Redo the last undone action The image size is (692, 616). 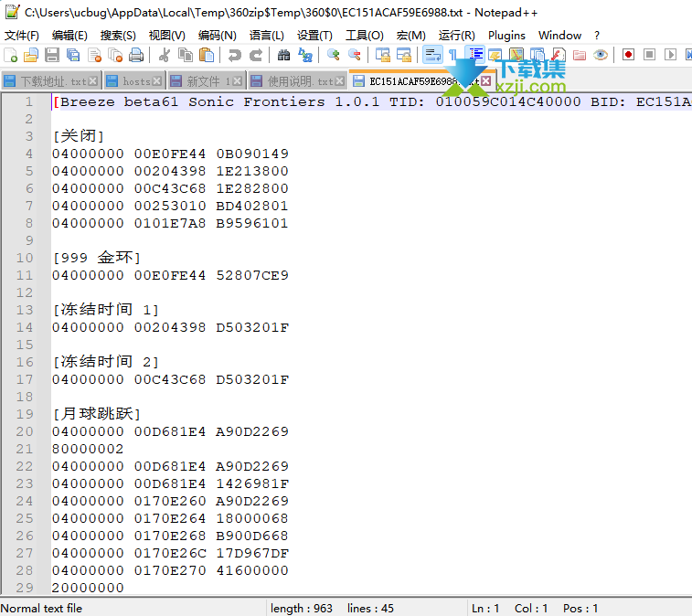[256, 55]
